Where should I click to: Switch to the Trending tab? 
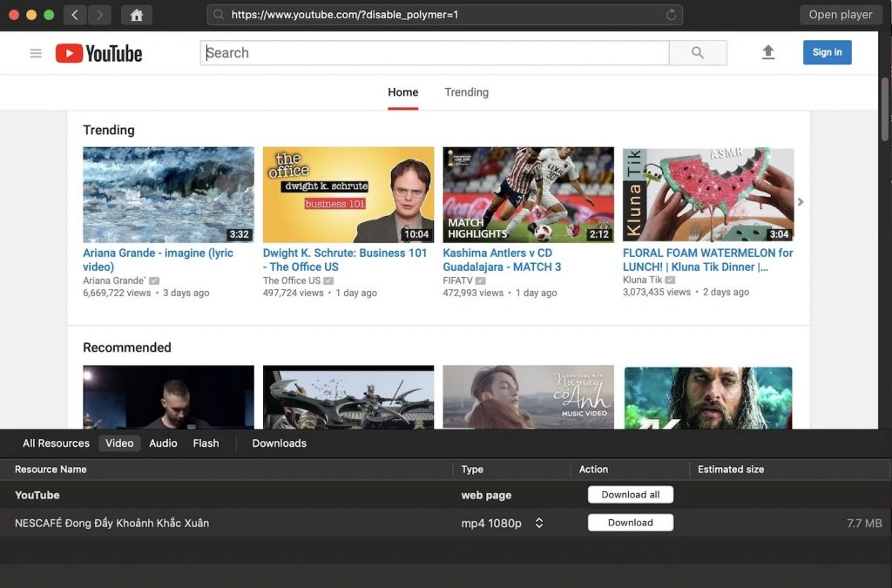(466, 92)
